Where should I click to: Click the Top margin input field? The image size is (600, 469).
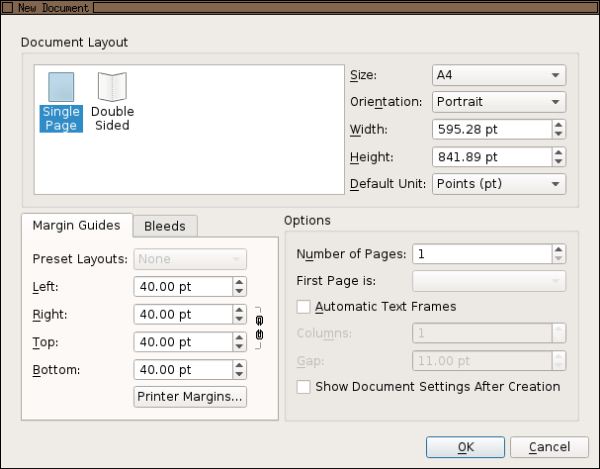[x=181, y=342]
